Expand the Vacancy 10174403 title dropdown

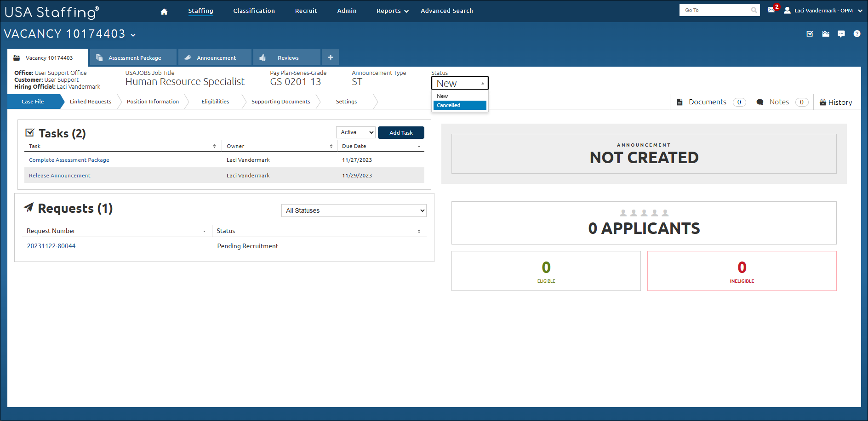133,35
